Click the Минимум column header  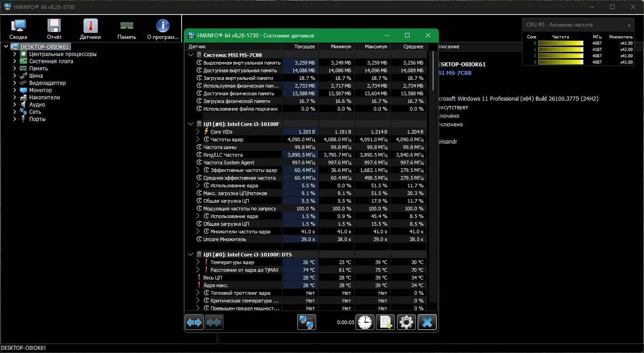tap(336, 46)
